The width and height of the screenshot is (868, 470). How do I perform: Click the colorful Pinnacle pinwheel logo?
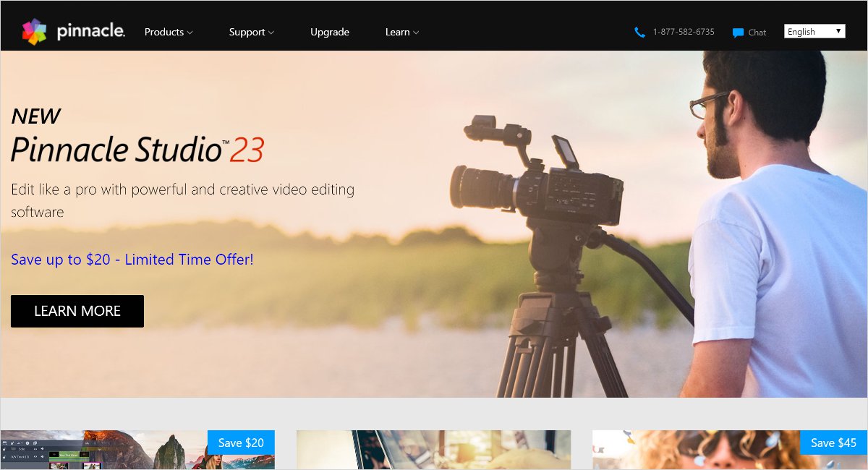coord(34,32)
